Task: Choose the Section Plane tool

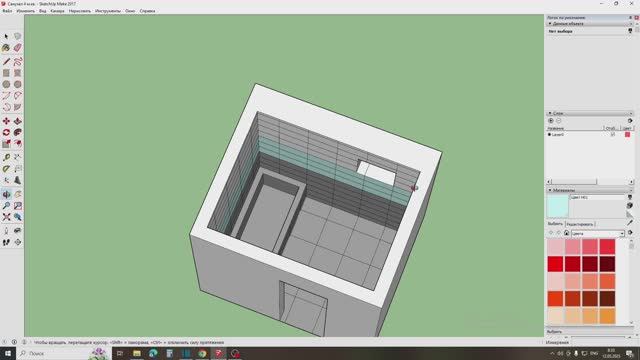Action: click(x=18, y=242)
